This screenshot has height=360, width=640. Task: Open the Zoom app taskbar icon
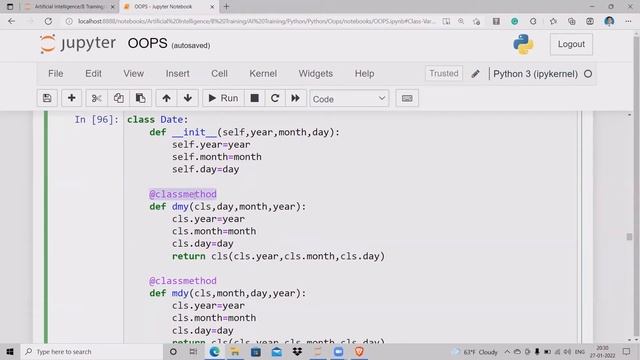click(338, 351)
